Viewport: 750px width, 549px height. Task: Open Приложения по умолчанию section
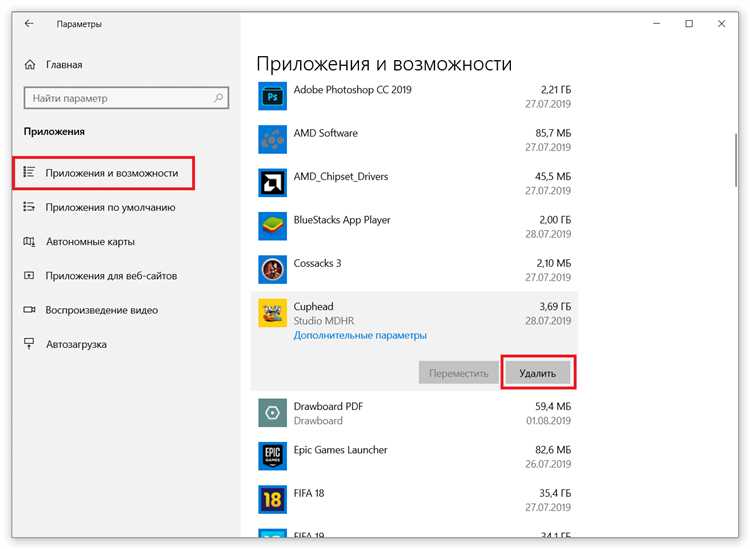pyautogui.click(x=110, y=207)
